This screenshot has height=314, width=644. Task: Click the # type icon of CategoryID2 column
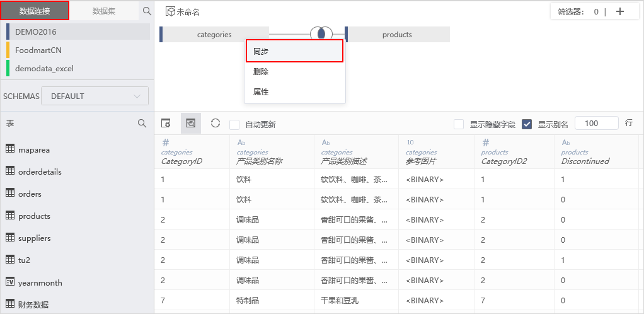pyautogui.click(x=485, y=142)
